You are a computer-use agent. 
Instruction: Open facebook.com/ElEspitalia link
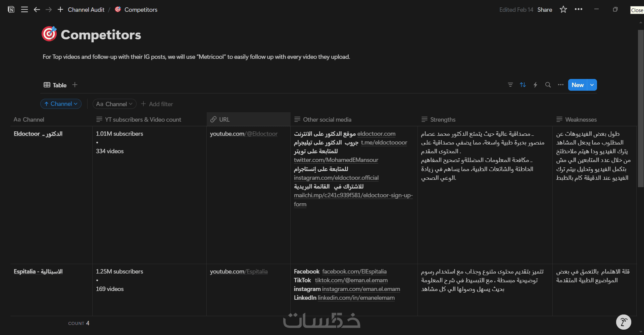(x=354, y=271)
